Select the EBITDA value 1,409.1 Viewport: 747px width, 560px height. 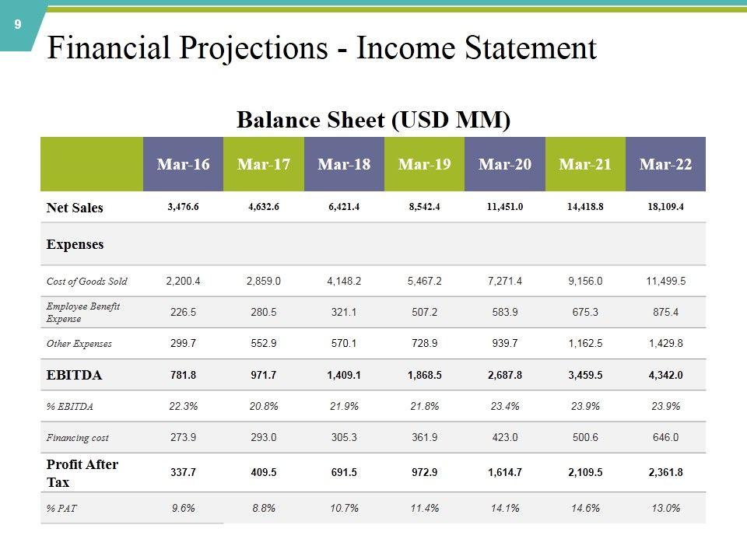[x=344, y=375]
